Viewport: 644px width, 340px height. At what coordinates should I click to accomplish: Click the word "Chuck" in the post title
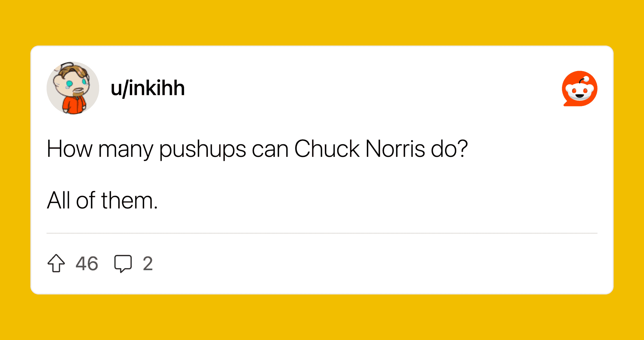(x=327, y=149)
